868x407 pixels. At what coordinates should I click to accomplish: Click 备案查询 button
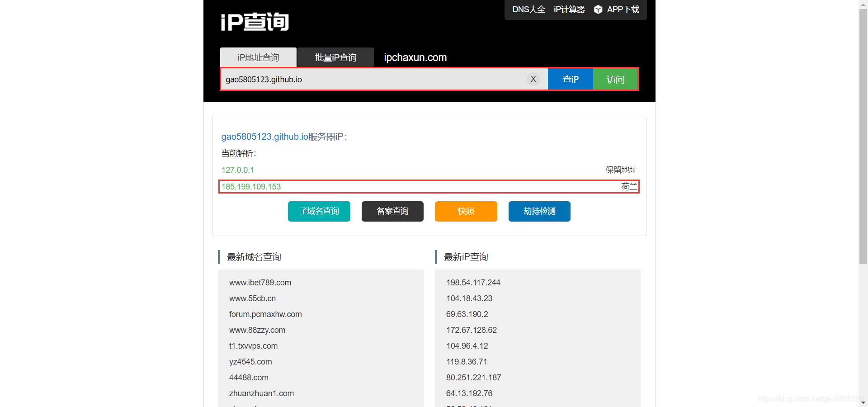click(392, 211)
